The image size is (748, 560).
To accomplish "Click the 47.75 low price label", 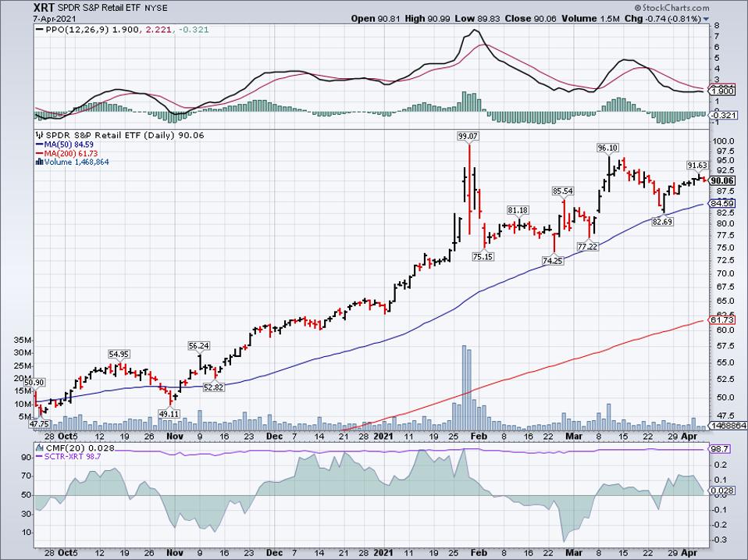I will coord(39,423).
